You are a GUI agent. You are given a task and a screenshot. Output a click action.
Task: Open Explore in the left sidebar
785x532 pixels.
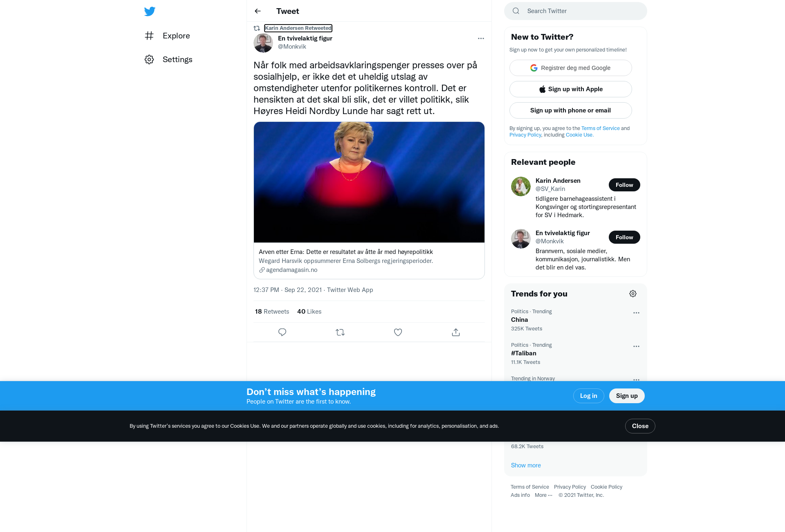[167, 36]
